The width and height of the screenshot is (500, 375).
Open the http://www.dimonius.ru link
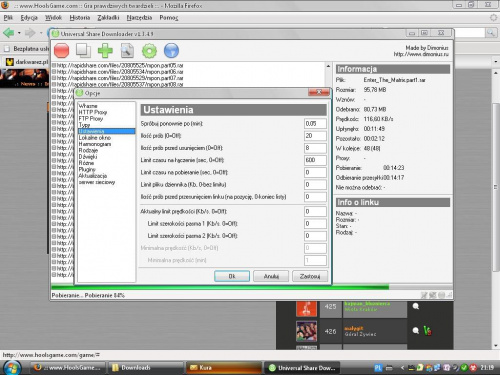(421, 54)
